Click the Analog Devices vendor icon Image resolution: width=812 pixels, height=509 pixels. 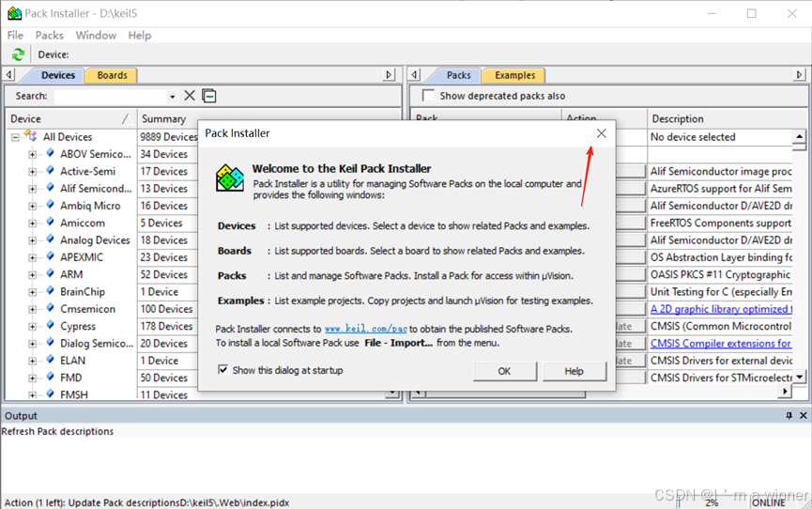click(51, 239)
